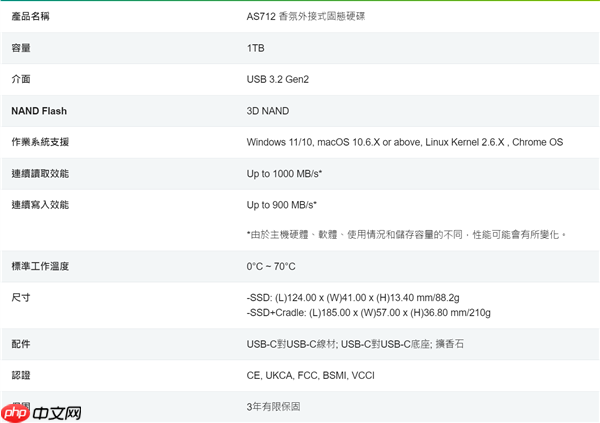Select the 3D NAND value text
This screenshot has width=600, height=423.
click(270, 111)
